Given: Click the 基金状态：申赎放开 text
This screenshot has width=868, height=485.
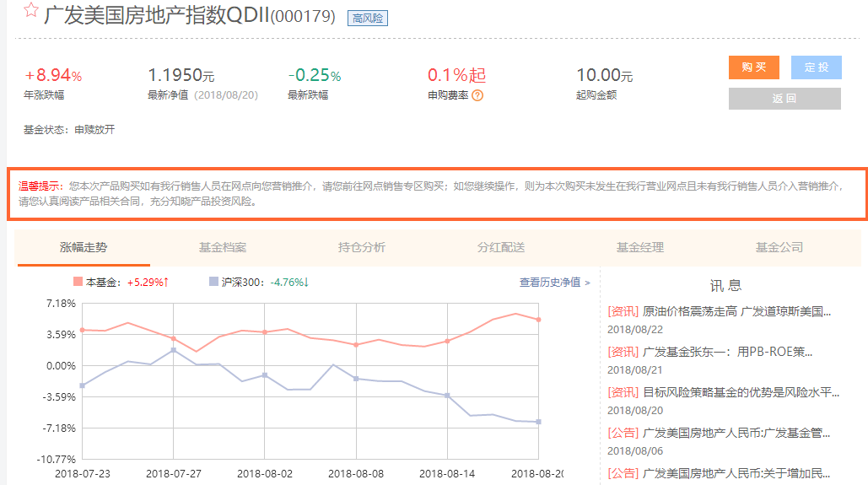Looking at the screenshot, I should click(69, 130).
